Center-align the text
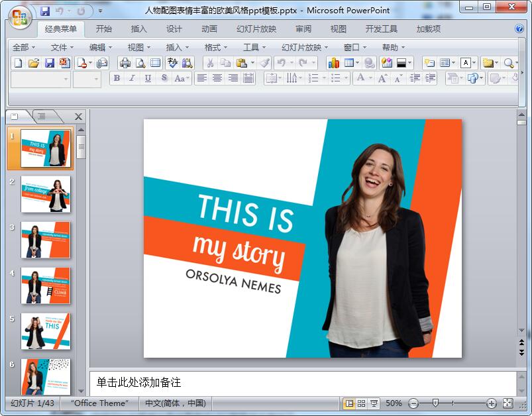 [x=217, y=78]
